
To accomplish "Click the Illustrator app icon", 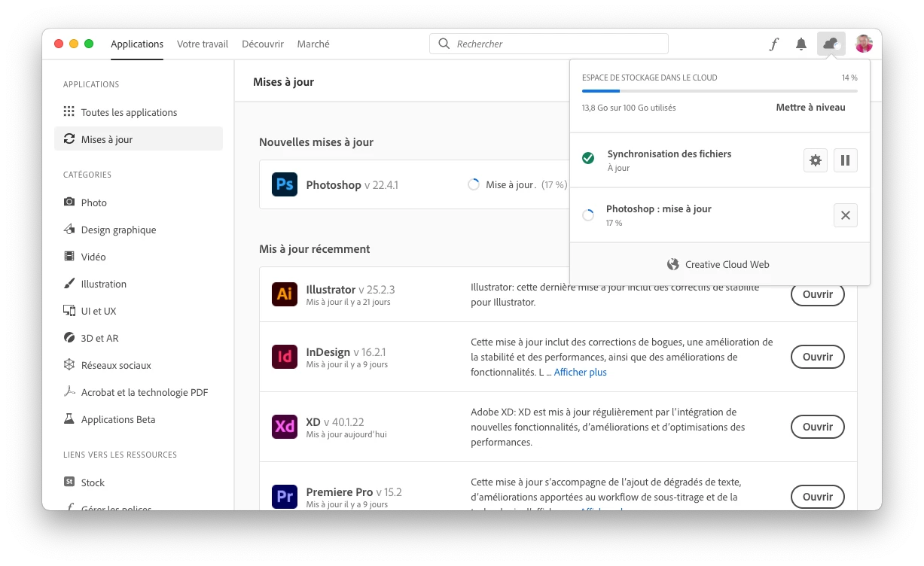I will click(285, 294).
